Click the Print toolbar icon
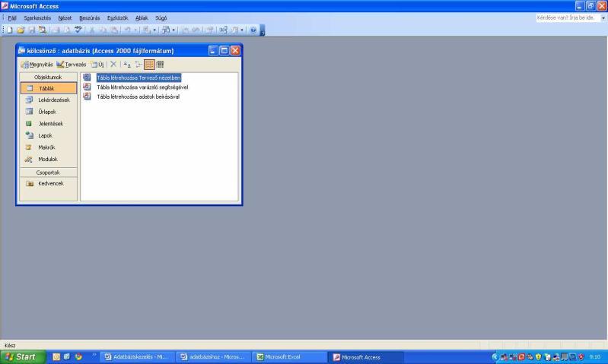The image size is (608, 364). click(x=56, y=30)
